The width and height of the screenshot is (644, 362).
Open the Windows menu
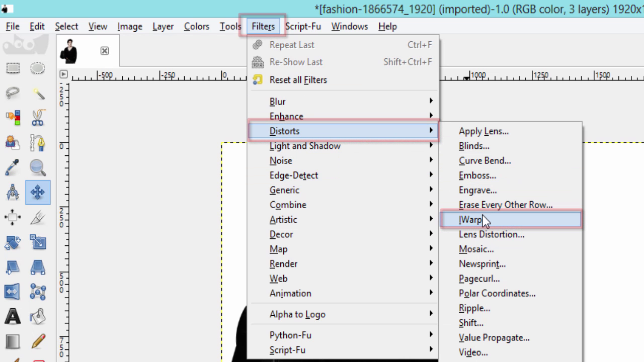coord(349,26)
